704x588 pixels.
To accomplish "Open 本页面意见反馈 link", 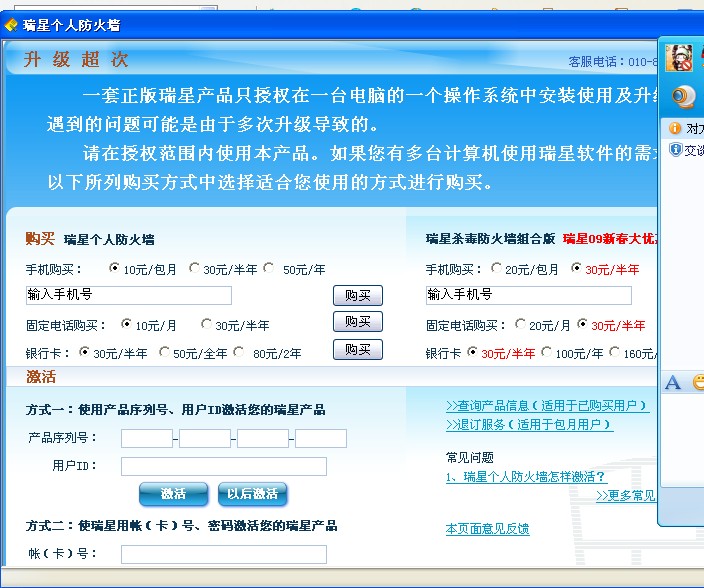I will click(x=487, y=529).
